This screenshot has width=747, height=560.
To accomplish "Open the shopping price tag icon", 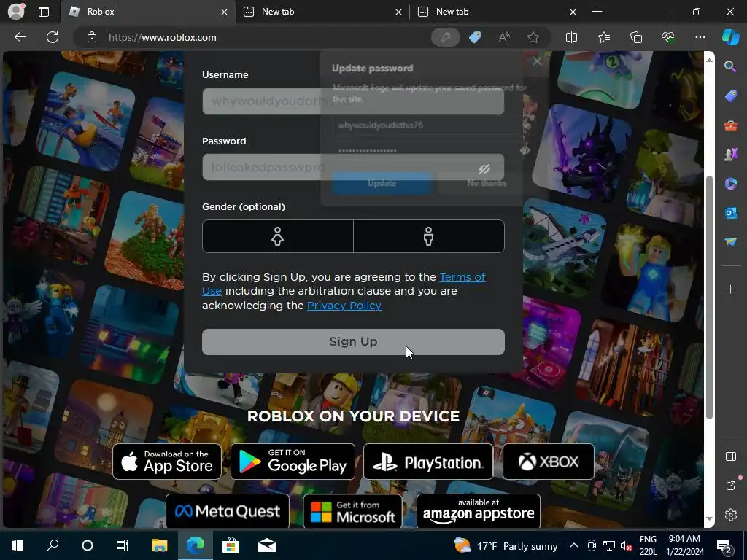I will tap(475, 37).
